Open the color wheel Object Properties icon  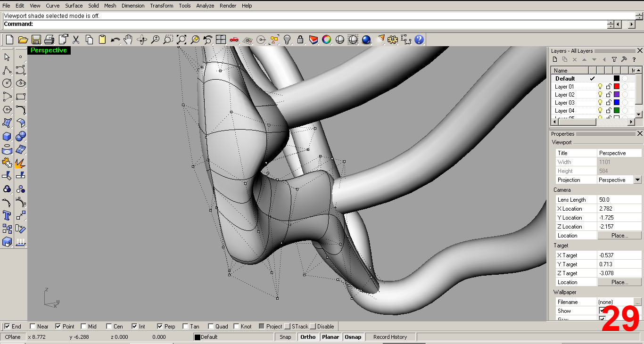326,40
